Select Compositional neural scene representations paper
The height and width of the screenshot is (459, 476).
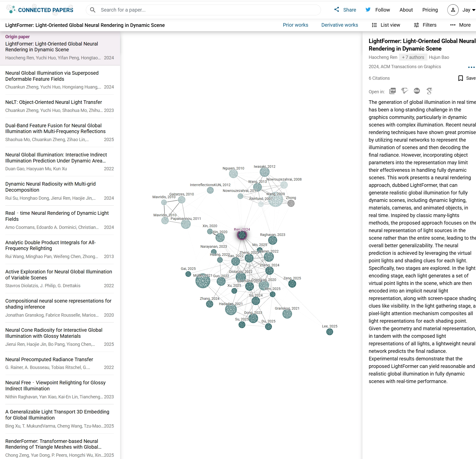tap(59, 308)
